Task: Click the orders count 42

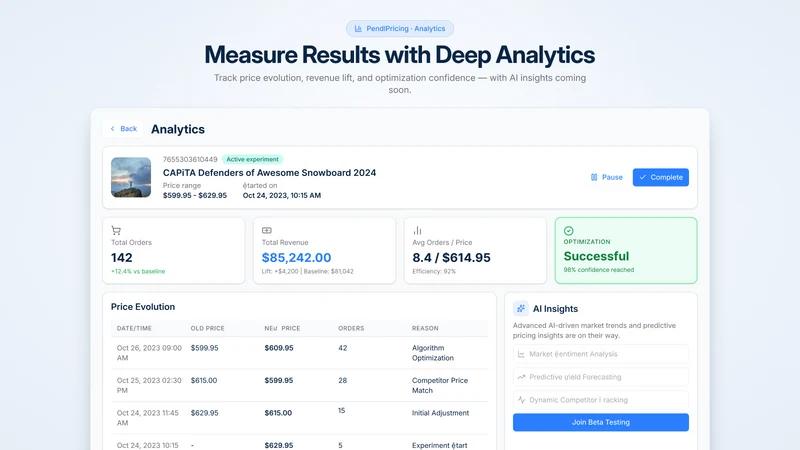Action: (x=342, y=348)
